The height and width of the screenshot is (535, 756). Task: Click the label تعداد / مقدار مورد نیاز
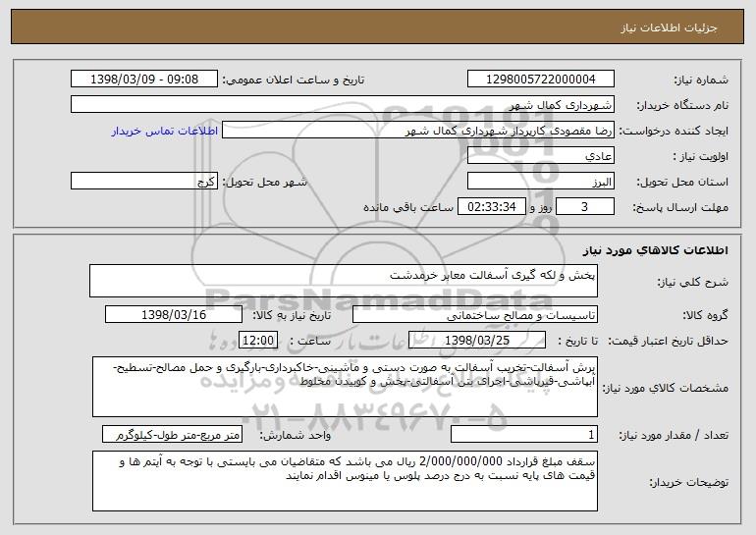674,435
